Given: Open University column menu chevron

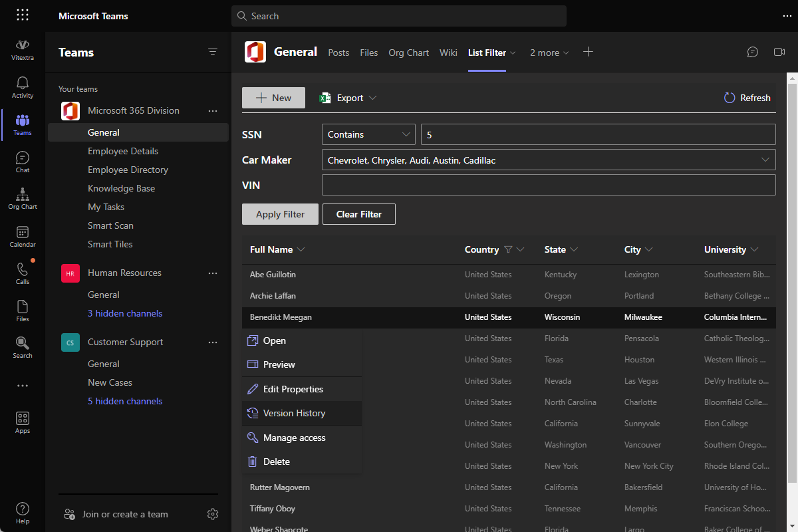Looking at the screenshot, I should [x=754, y=250].
